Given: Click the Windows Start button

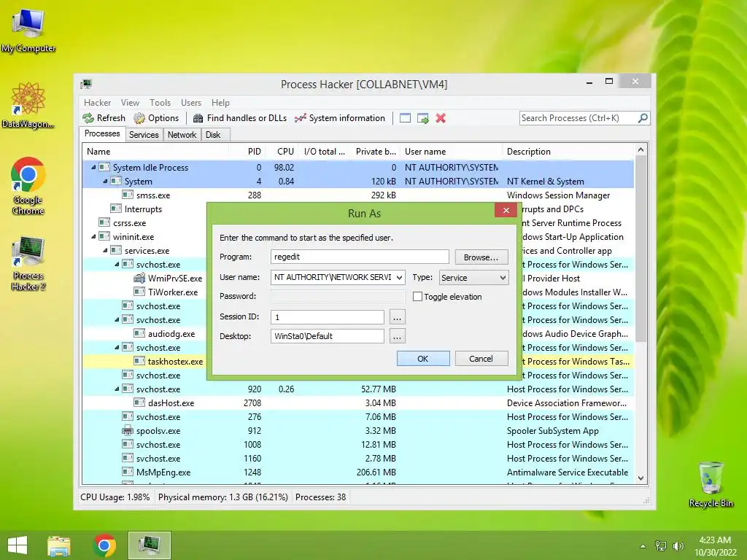Looking at the screenshot, I should [x=18, y=545].
